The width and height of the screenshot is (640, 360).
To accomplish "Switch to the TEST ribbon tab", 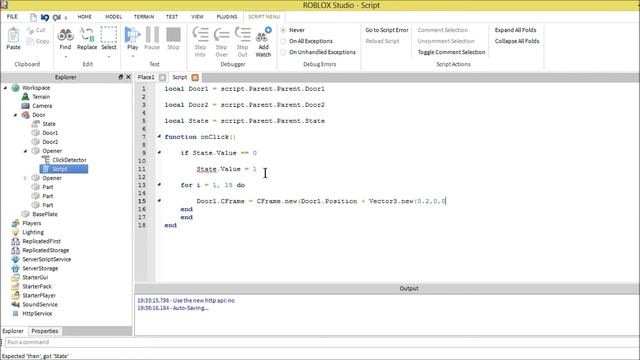I will [172, 17].
